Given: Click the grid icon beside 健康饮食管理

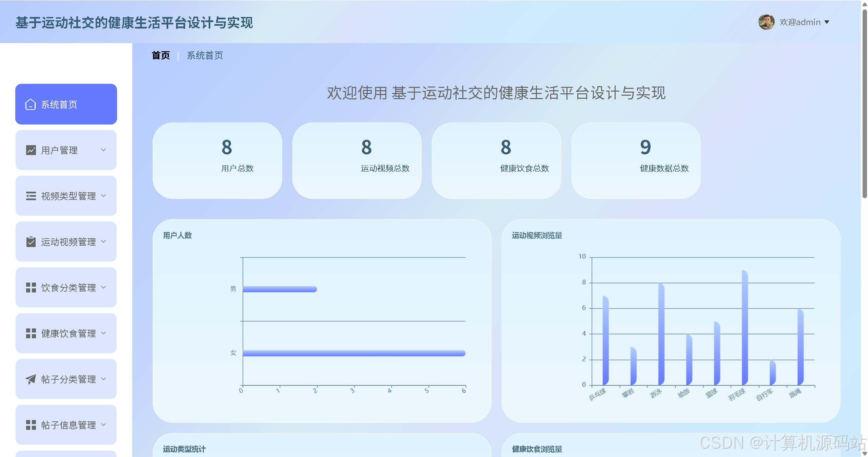Looking at the screenshot, I should point(31,333).
